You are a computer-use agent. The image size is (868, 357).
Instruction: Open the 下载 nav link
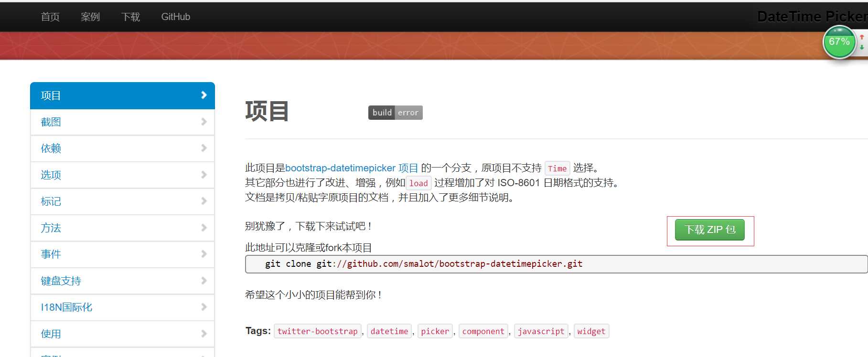point(130,17)
